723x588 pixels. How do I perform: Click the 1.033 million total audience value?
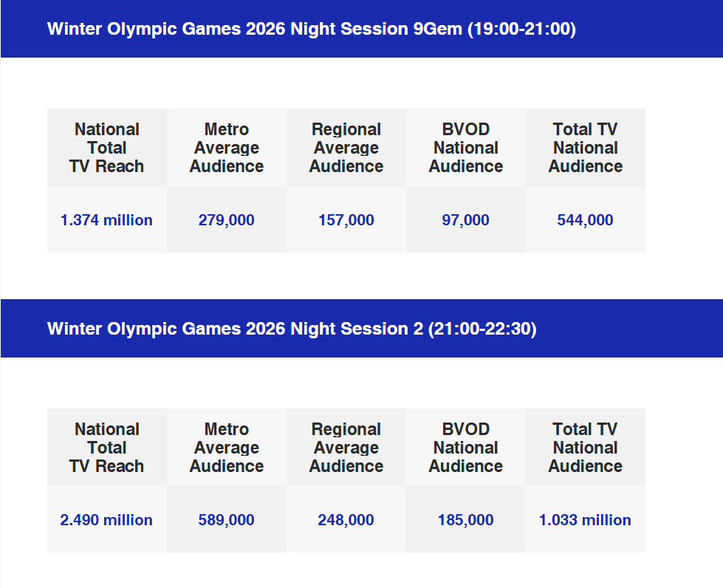[585, 520]
